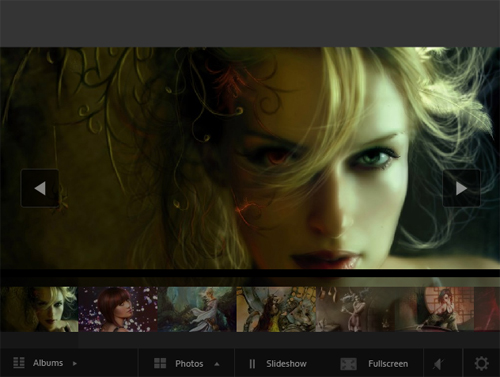Expand the Albums arrow
The height and width of the screenshot is (377, 500).
click(x=75, y=363)
